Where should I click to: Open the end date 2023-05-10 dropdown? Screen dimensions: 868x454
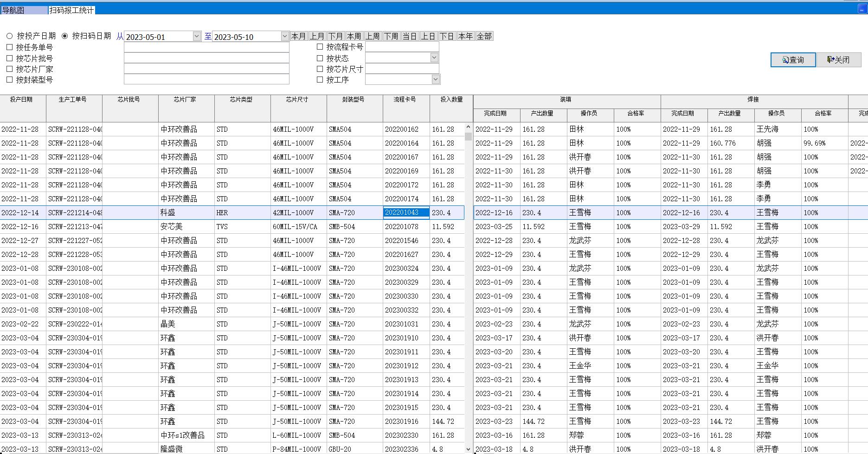click(x=285, y=36)
